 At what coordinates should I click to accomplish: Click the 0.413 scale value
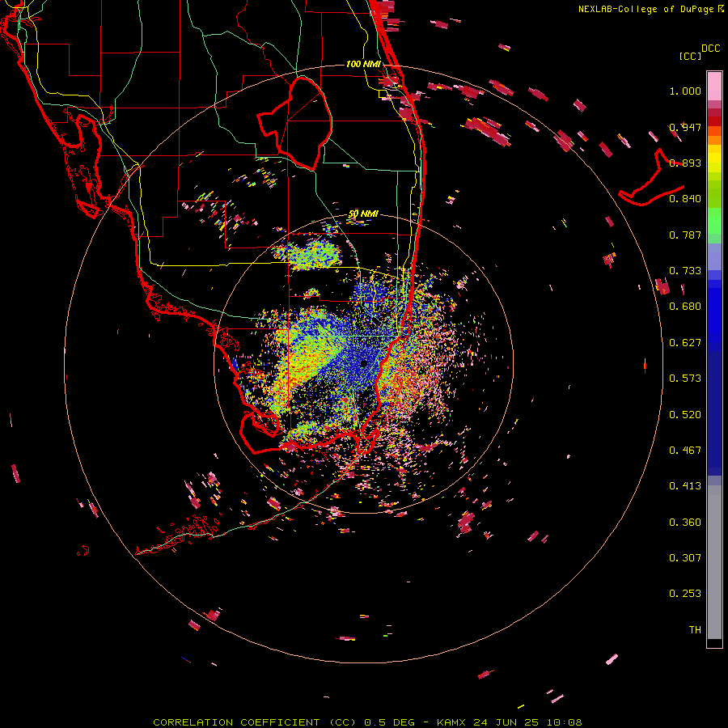(685, 486)
